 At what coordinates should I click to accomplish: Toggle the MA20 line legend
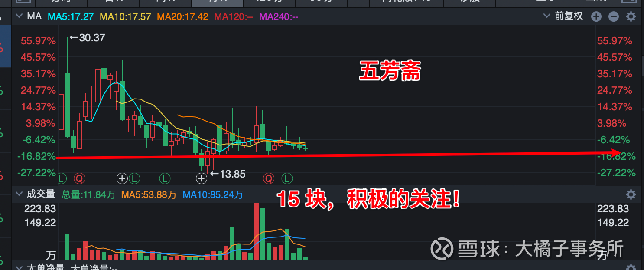182,17
